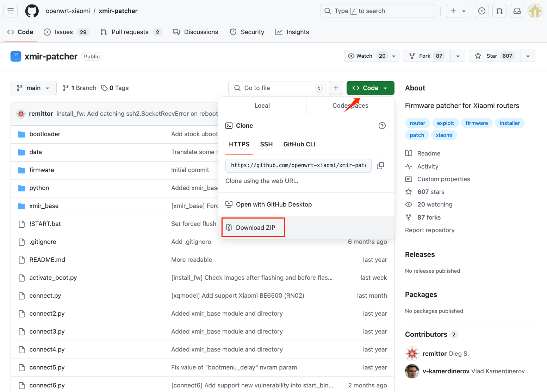Open the 1 Branch link

[x=80, y=88]
